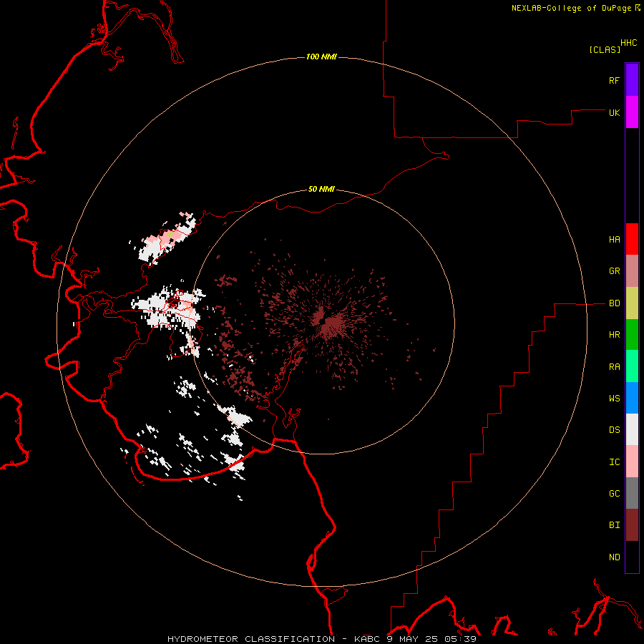Click the UK magenta legend swatch

[632, 112]
